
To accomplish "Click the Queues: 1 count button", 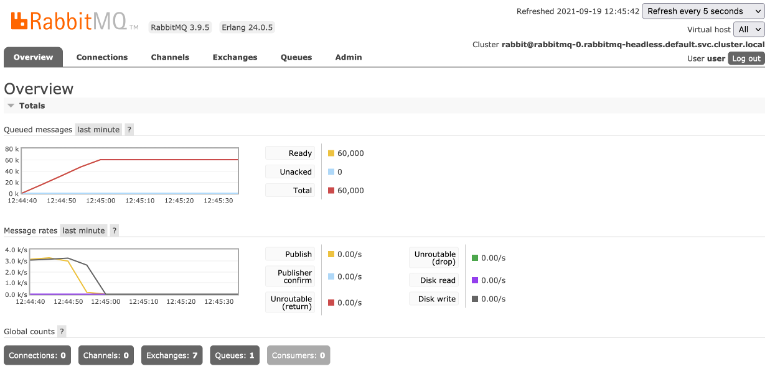I will [x=235, y=355].
